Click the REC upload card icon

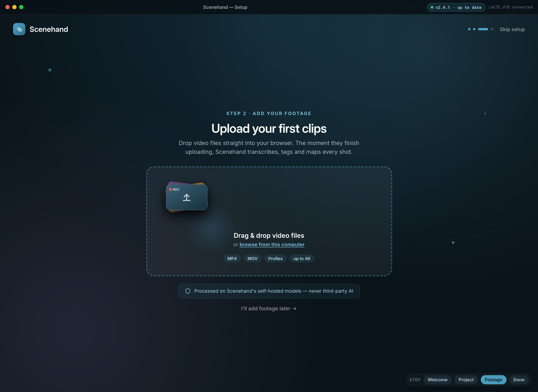click(186, 197)
